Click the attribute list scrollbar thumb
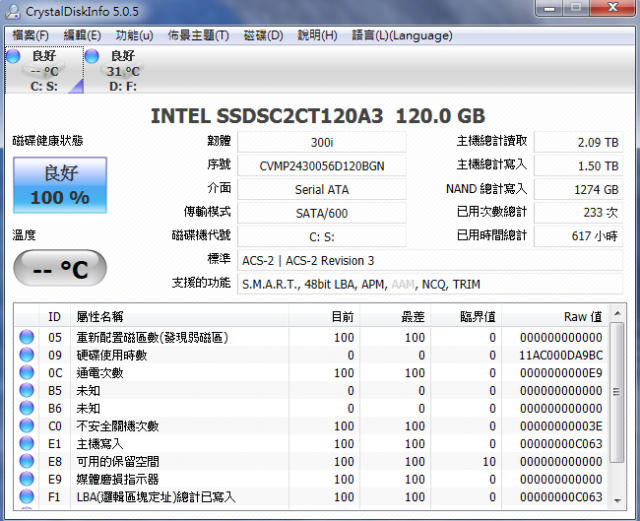Viewport: 640px width, 521px height. 617,392
